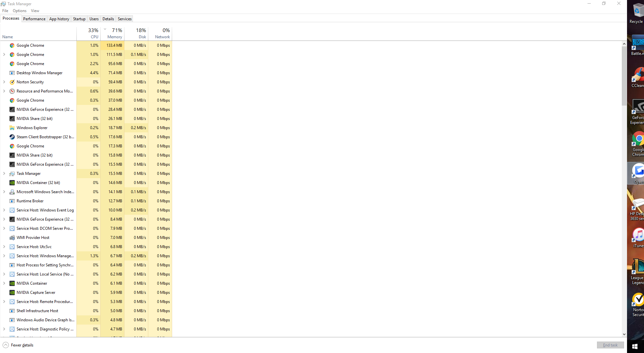Click the Windows Start button
Viewport: 644px width, 353px height.
[635, 346]
